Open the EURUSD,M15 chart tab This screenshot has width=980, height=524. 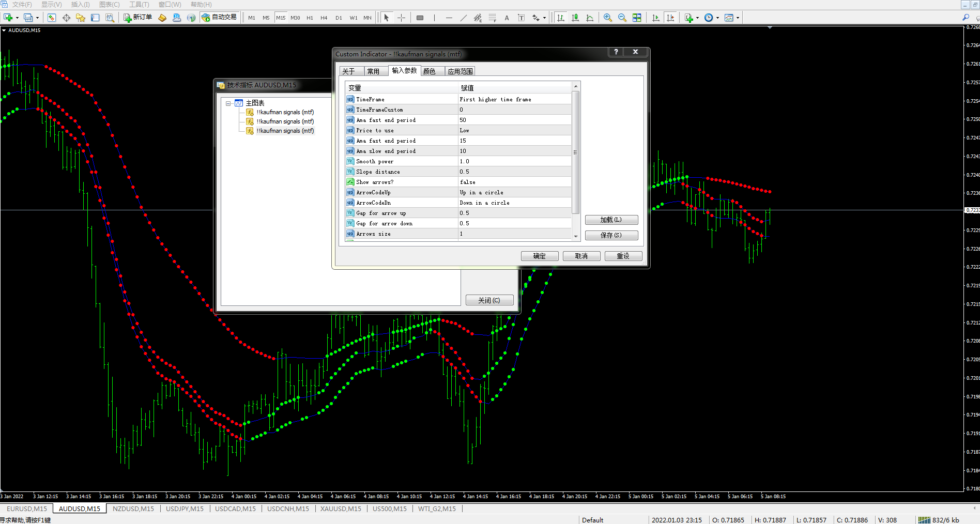pyautogui.click(x=27, y=508)
